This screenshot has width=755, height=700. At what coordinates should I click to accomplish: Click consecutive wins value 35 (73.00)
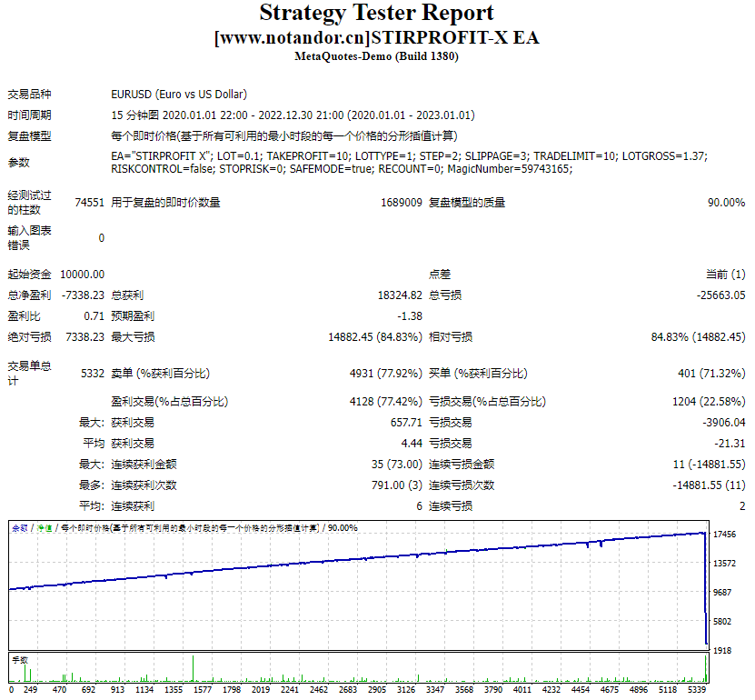pyautogui.click(x=397, y=465)
